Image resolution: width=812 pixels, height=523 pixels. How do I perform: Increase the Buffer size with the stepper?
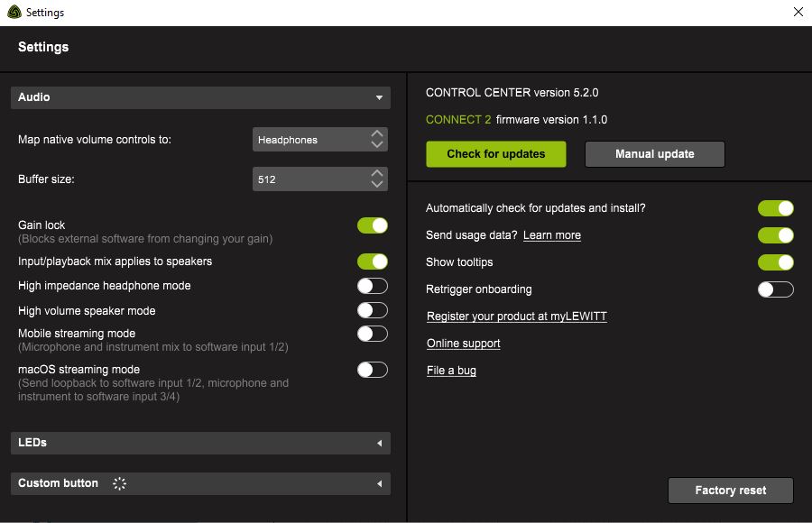coord(376,174)
